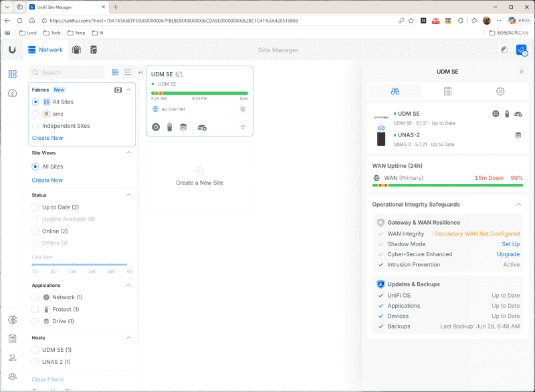Viewport: 535px width, 392px height.
Task: Click Create New under Site Views
Action: [47, 180]
